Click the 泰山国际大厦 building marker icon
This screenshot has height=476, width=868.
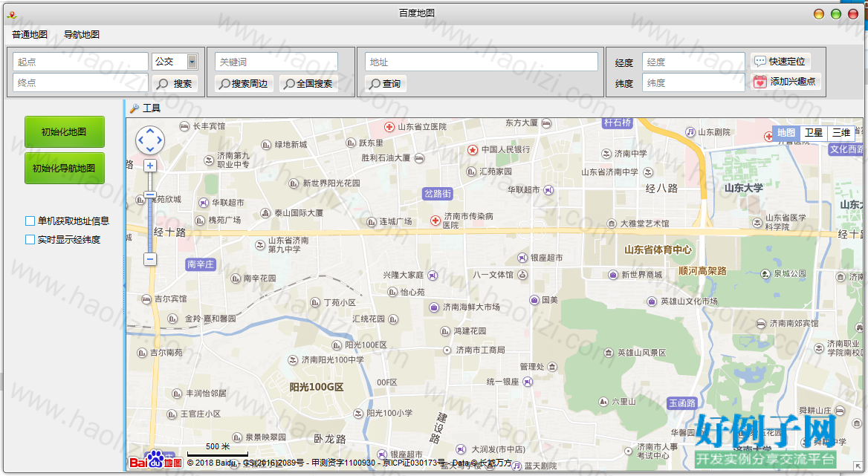click(x=266, y=213)
